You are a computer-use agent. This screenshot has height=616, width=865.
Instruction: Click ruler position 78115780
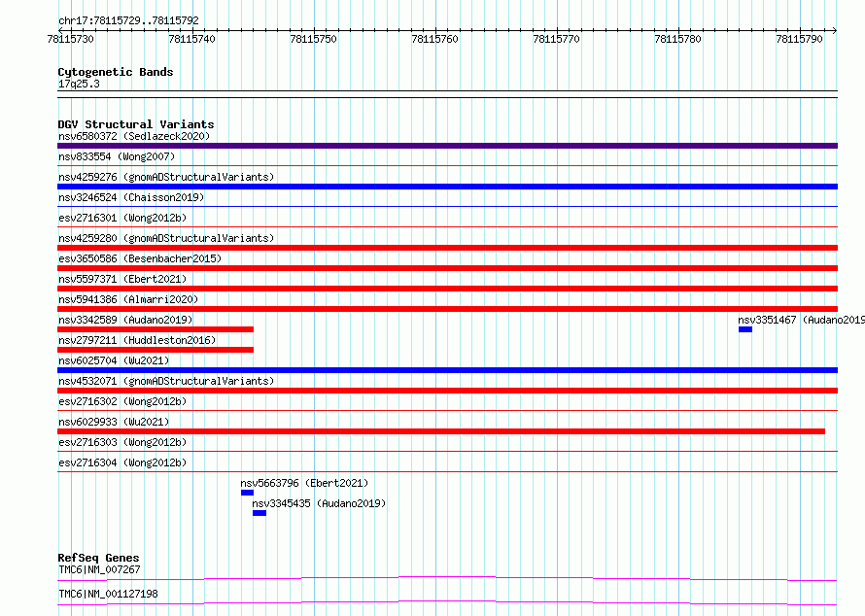[677, 39]
